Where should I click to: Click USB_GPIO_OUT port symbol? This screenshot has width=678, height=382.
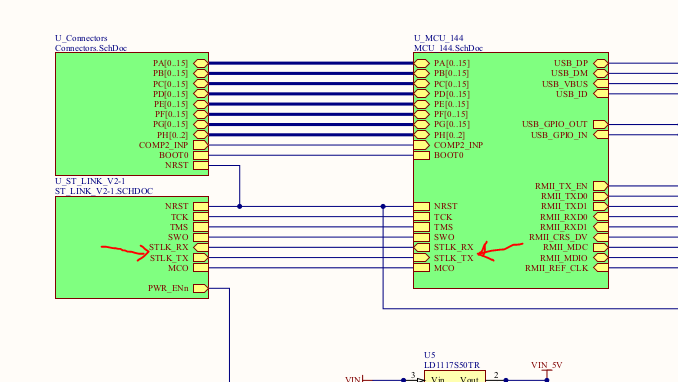pos(601,124)
